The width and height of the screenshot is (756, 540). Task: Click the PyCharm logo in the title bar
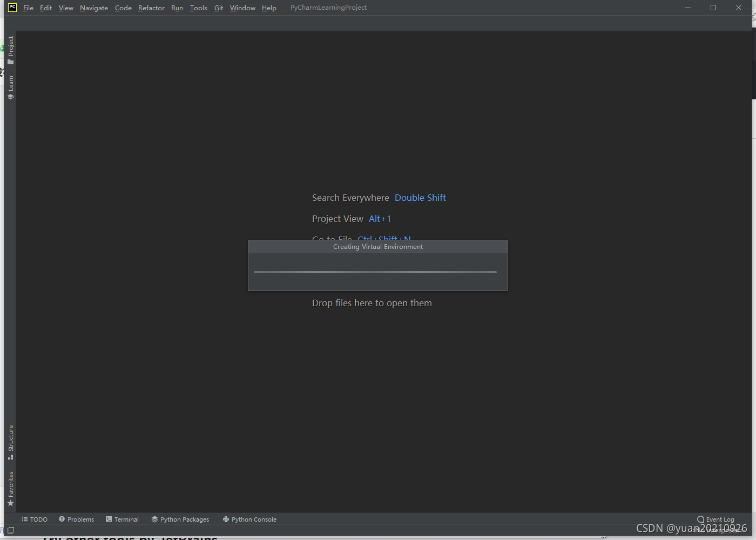[x=12, y=8]
